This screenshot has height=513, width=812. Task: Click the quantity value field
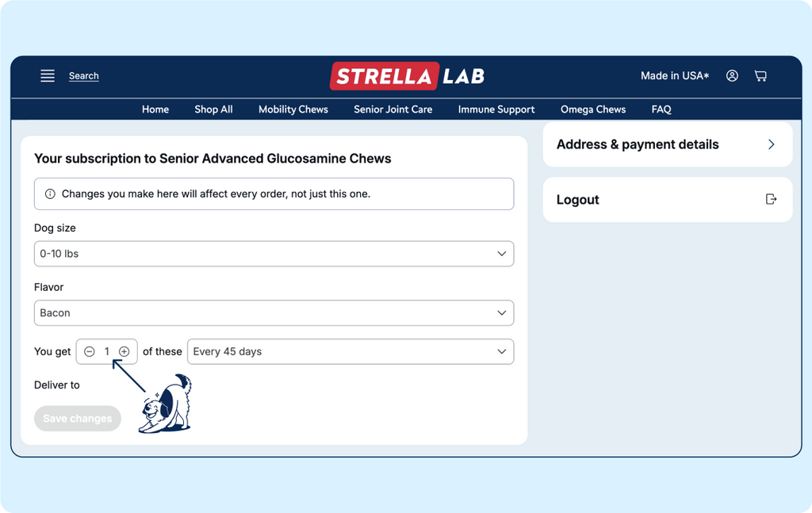107,352
